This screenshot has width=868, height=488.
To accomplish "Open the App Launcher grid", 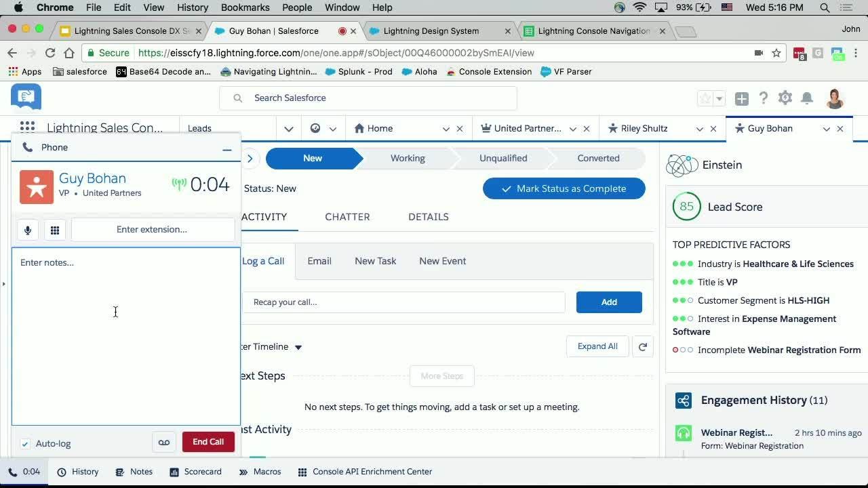I will pyautogui.click(x=27, y=127).
